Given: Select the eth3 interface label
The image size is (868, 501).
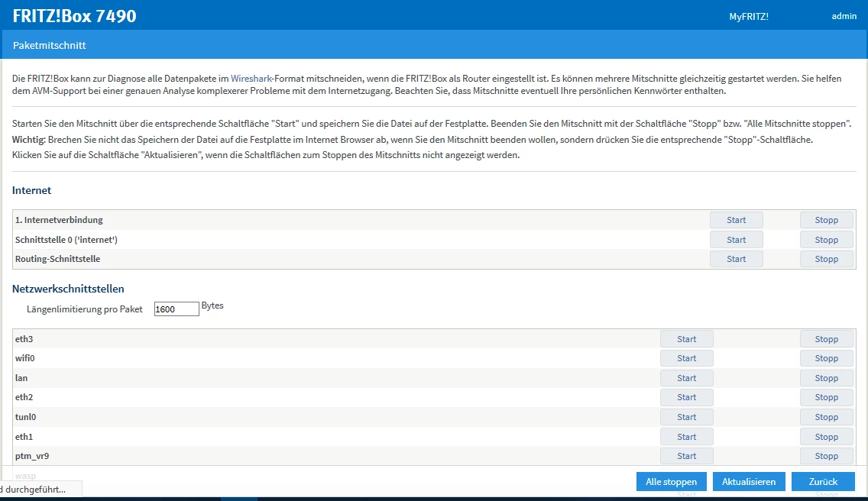Looking at the screenshot, I should 24,339.
